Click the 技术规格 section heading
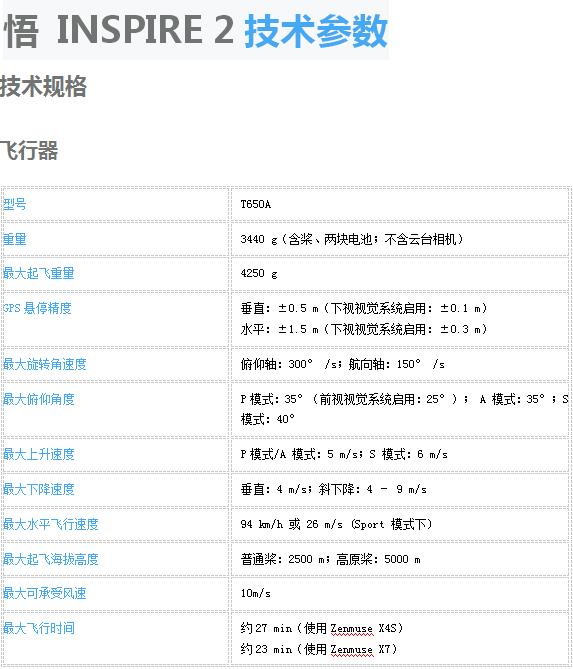Image resolution: width=573 pixels, height=669 pixels. click(x=44, y=87)
